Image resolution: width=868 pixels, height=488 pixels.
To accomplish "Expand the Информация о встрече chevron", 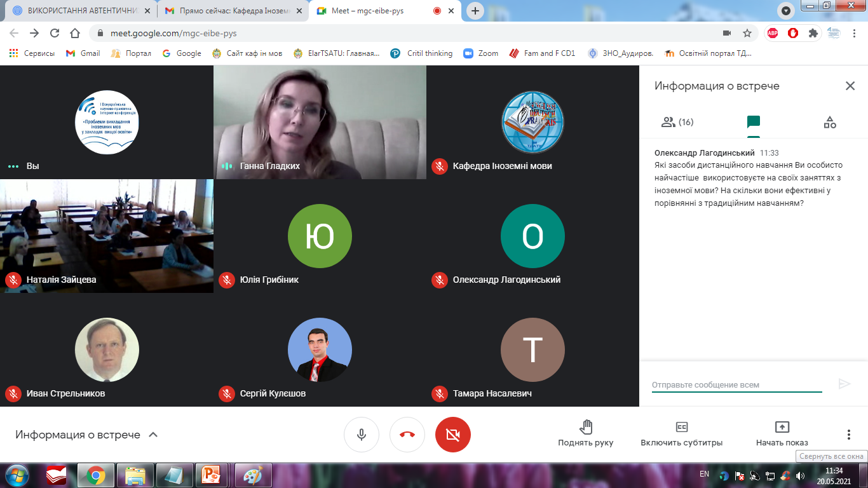I will tap(153, 435).
